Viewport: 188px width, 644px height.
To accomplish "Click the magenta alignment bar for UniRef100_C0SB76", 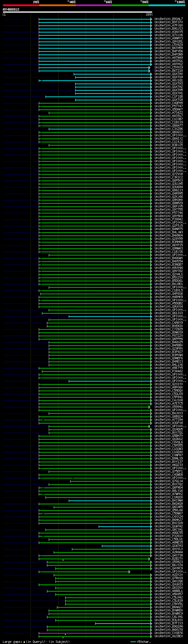I will click(x=95, y=633).
